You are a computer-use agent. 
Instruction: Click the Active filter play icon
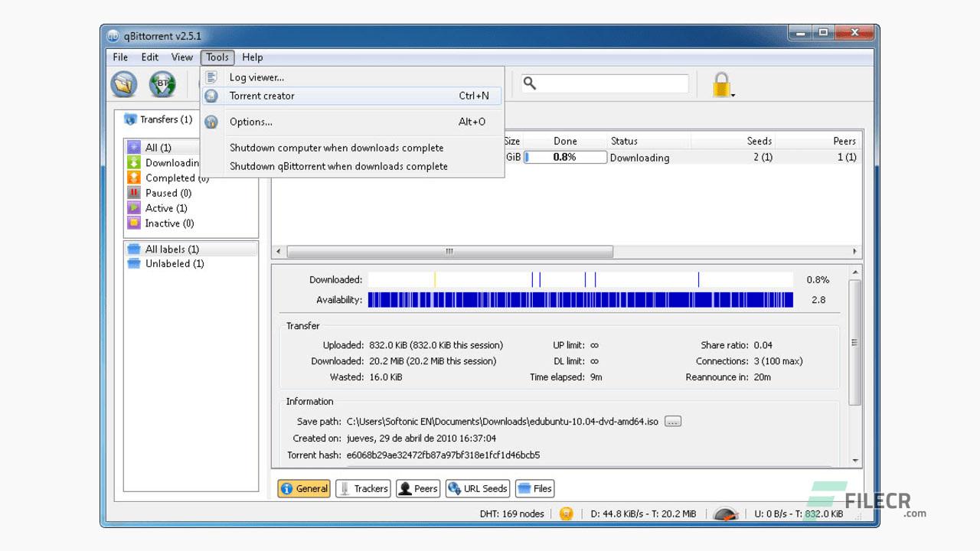134,208
